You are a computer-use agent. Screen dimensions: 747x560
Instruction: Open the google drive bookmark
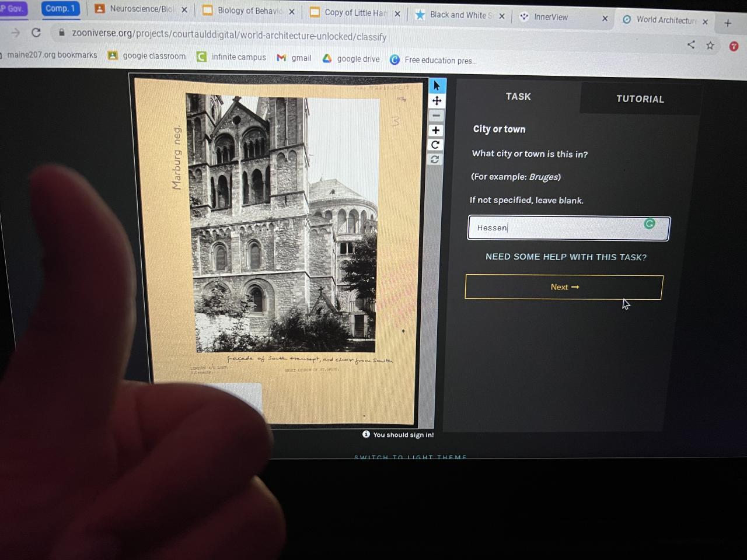pyautogui.click(x=351, y=59)
